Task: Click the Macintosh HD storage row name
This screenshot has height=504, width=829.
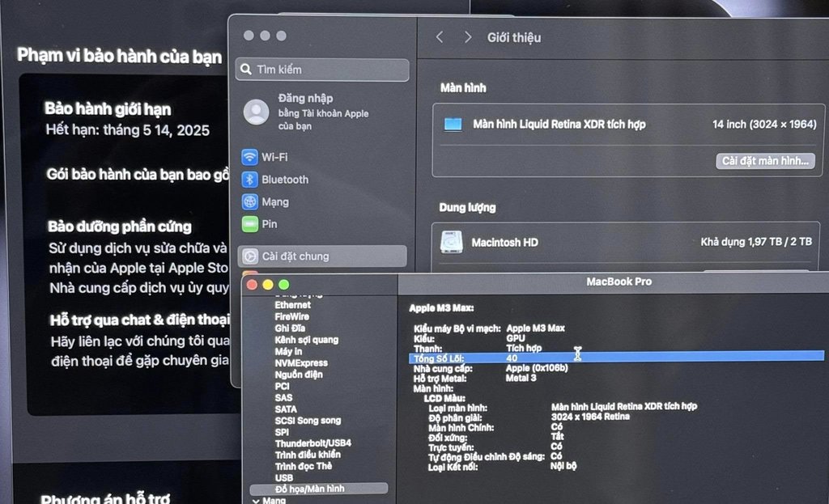Action: click(505, 243)
